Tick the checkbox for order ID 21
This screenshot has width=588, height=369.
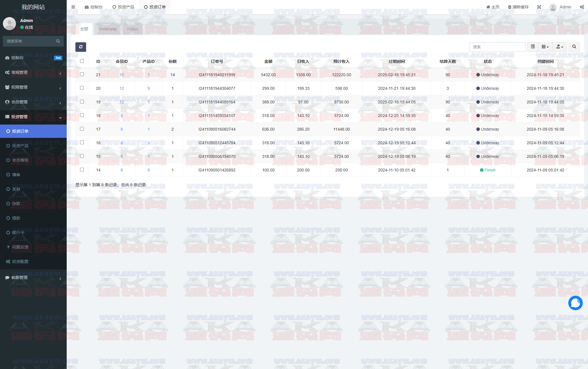[x=82, y=74]
